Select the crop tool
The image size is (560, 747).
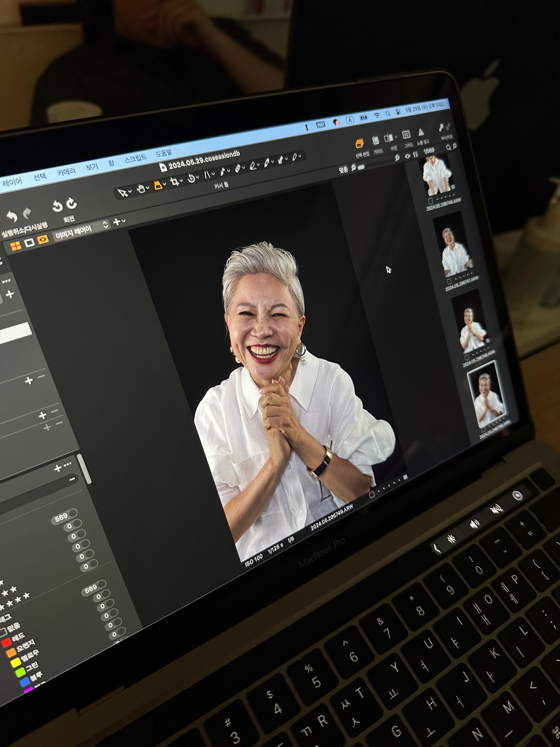click(174, 182)
